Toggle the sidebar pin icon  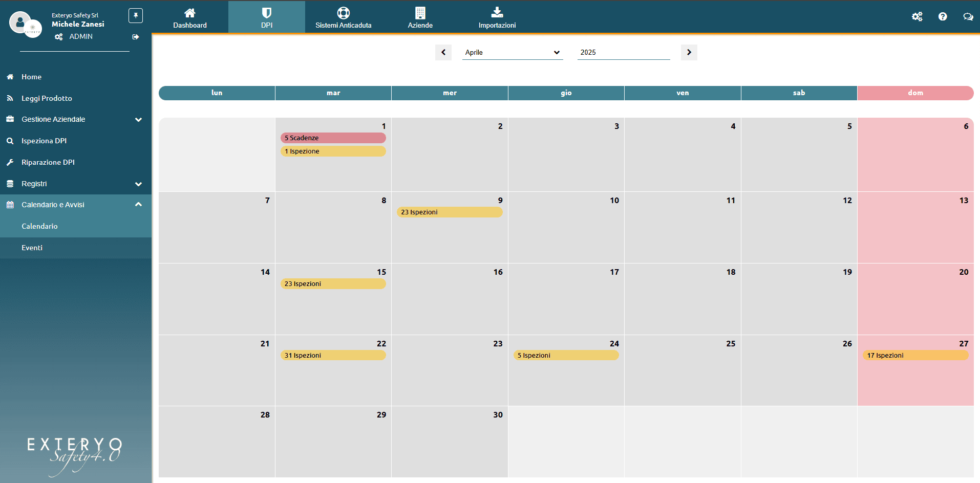[x=136, y=15]
